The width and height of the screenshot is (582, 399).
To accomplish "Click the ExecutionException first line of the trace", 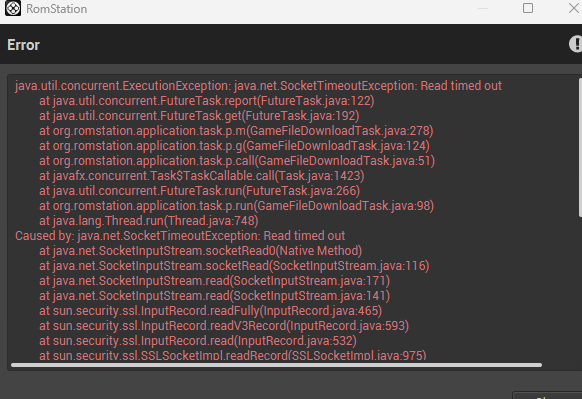I will pos(258,86).
